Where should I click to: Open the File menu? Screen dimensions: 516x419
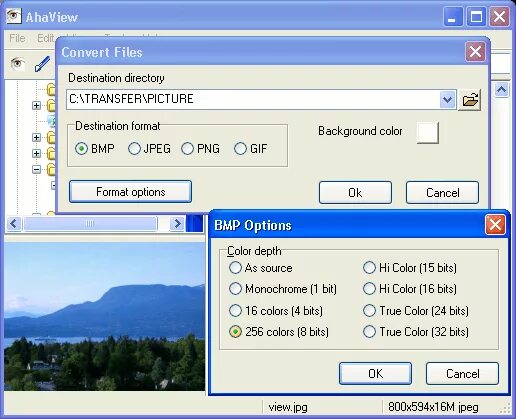(x=17, y=38)
